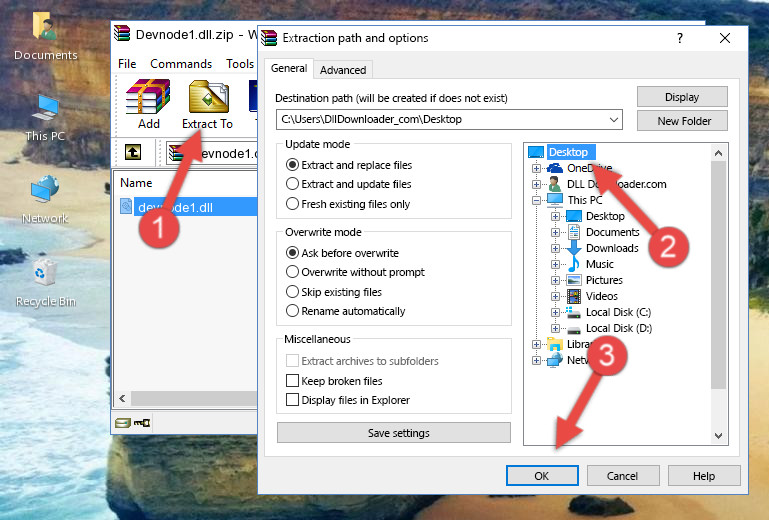Expand the Libraries tree node

click(x=536, y=344)
